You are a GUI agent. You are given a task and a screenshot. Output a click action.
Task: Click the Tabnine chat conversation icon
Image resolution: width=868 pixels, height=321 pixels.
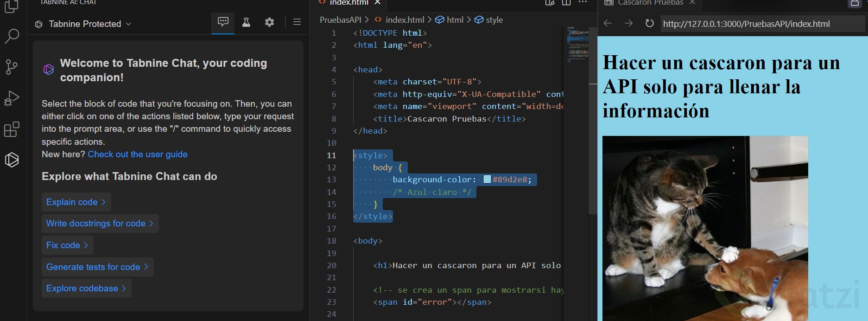[223, 22]
